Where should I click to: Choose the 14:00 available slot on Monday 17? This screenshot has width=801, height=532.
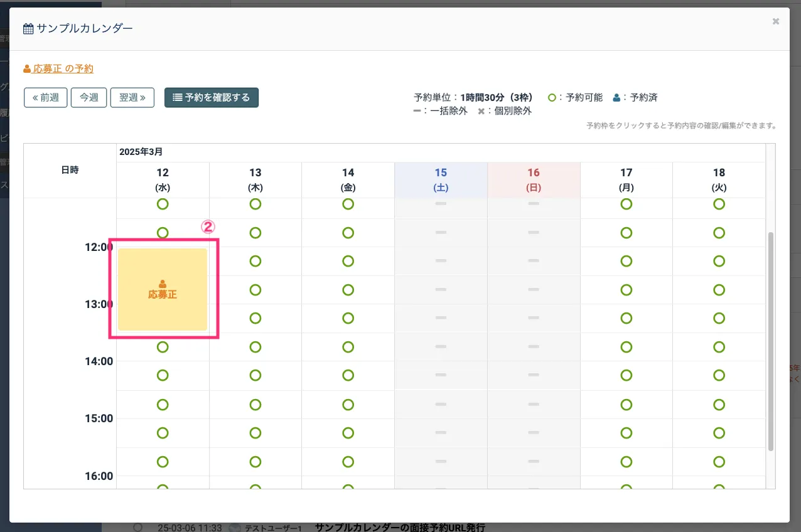(x=626, y=375)
